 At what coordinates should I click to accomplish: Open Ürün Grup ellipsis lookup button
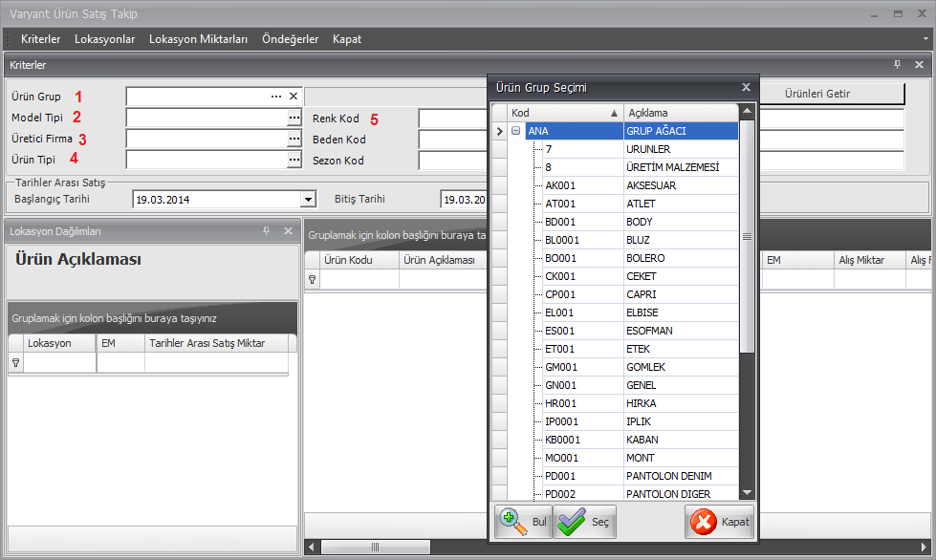coord(276,97)
